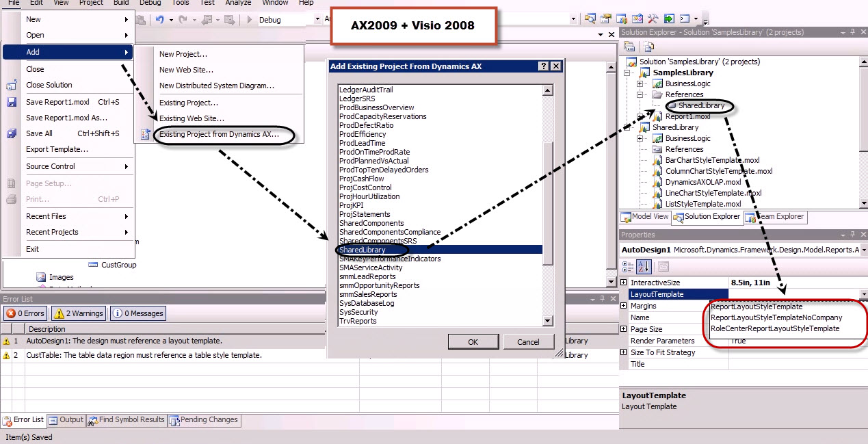The image size is (868, 444).
Task: Switch to the Pending Changes tab
Action: point(204,420)
